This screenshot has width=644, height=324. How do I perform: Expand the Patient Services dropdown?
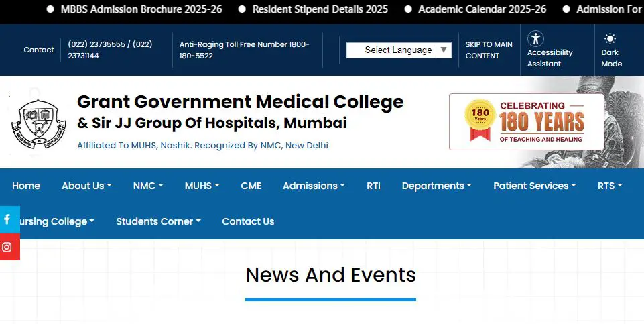(535, 186)
